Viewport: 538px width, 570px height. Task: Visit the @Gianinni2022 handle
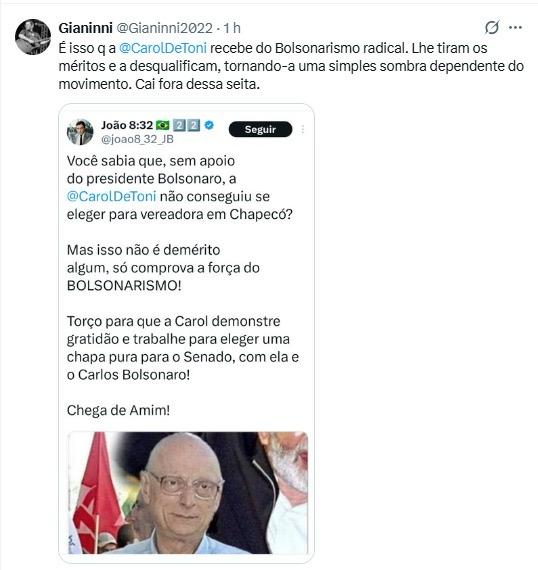point(164,28)
